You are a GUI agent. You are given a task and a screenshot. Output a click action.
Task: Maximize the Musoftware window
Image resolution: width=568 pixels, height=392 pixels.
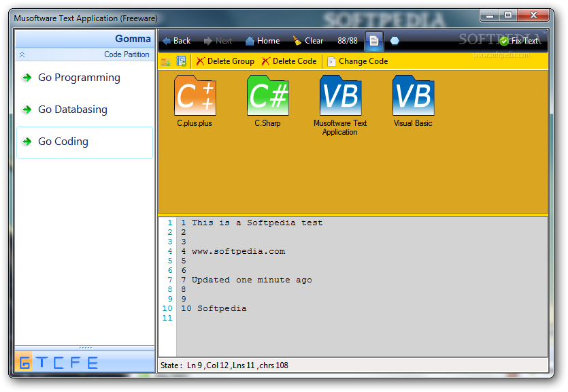click(x=508, y=15)
